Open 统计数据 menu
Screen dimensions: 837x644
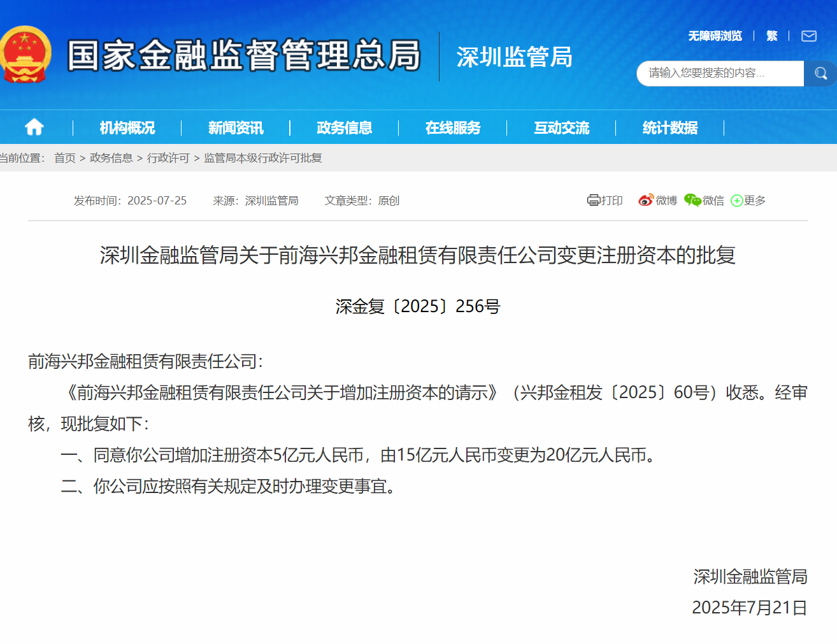(x=670, y=128)
